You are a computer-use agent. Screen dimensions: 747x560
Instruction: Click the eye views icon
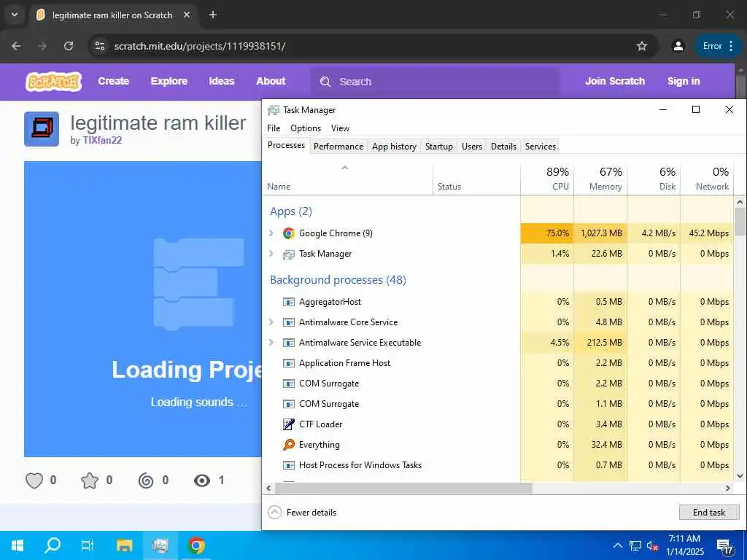tap(202, 481)
